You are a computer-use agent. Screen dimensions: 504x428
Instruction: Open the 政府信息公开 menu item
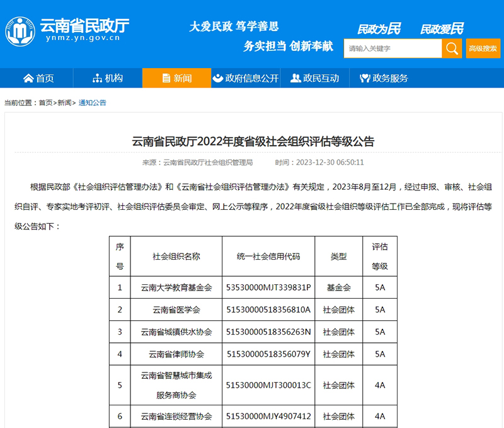coord(246,78)
